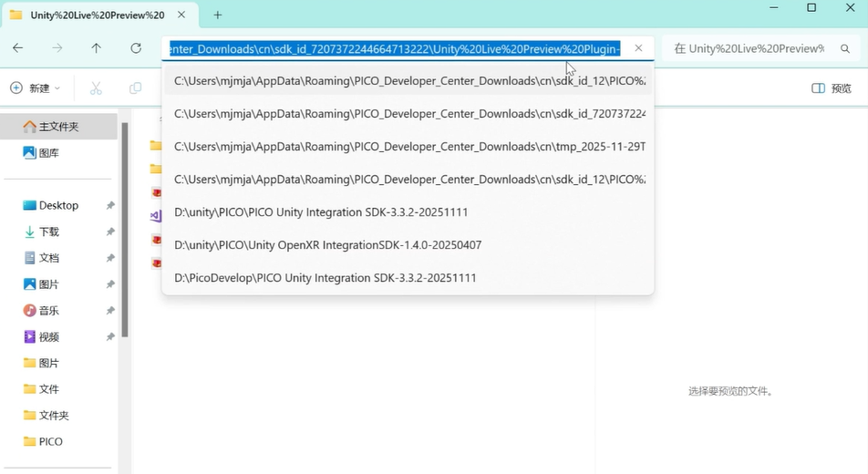Minimize the File Explorer window
Image resolution: width=868 pixels, height=474 pixels.
[774, 8]
